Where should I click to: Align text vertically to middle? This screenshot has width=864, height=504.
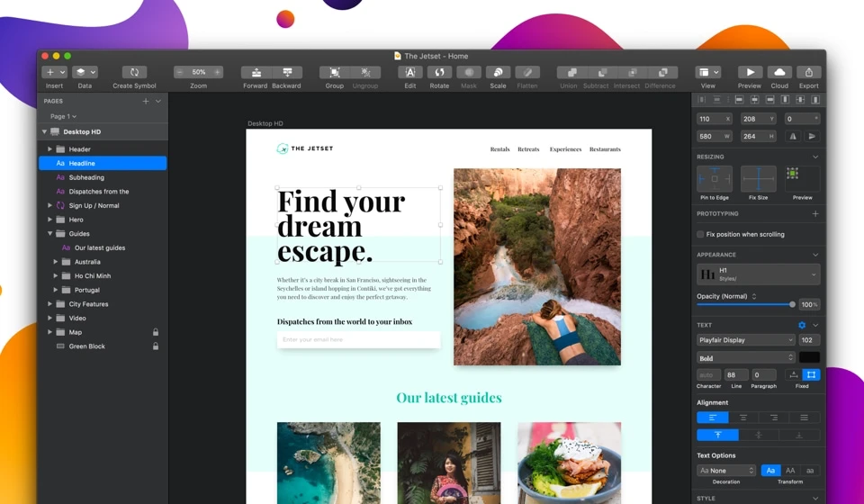click(759, 435)
